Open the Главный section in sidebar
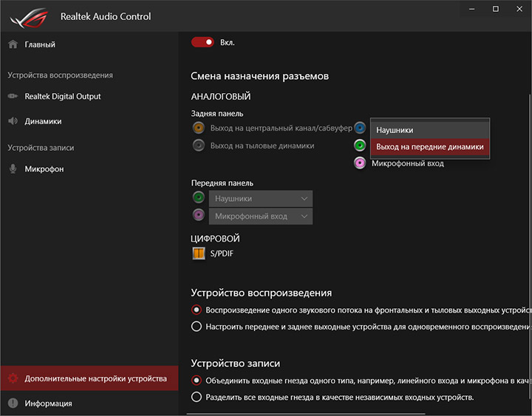This screenshot has height=416, width=532. pos(40,44)
